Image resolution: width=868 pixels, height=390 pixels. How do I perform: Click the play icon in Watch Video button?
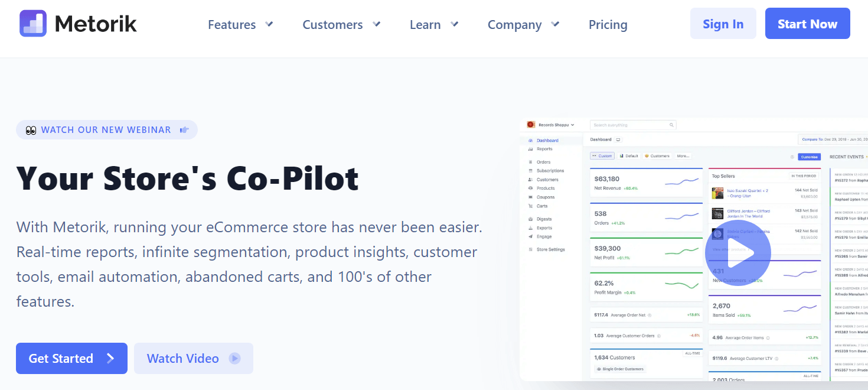pos(235,358)
